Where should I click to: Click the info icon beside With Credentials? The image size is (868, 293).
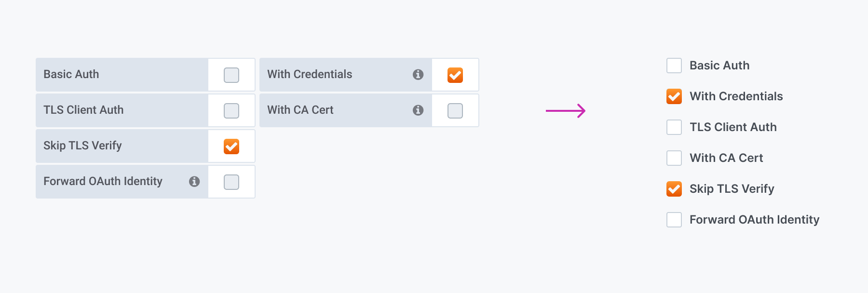pyautogui.click(x=418, y=75)
